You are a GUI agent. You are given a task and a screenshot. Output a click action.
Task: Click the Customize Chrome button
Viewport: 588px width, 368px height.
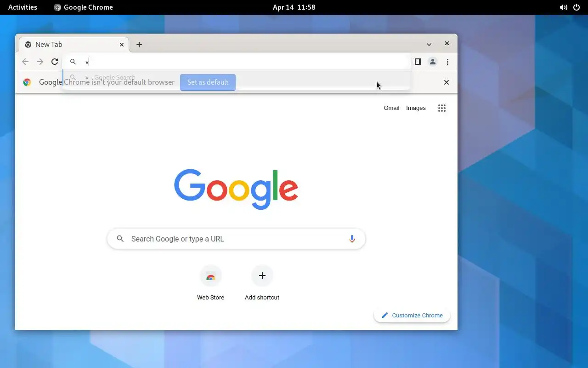412,315
